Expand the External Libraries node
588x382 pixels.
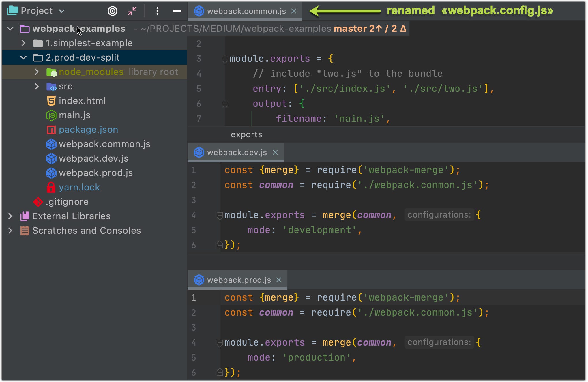10,216
